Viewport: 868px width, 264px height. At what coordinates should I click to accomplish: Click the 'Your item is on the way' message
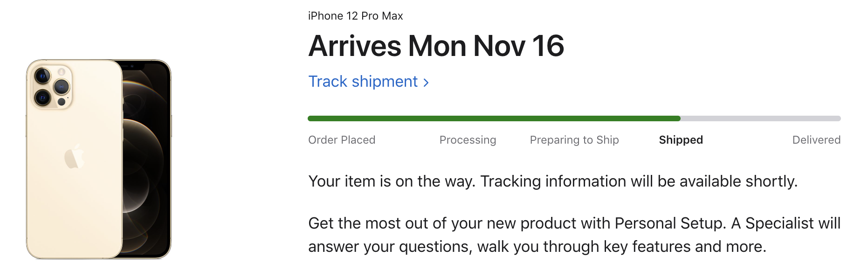pyautogui.click(x=553, y=181)
